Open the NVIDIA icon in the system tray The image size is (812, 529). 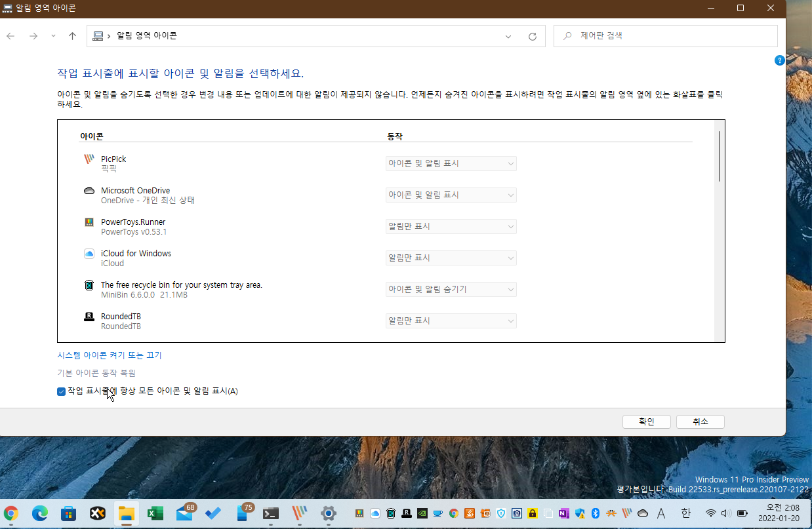(422, 514)
